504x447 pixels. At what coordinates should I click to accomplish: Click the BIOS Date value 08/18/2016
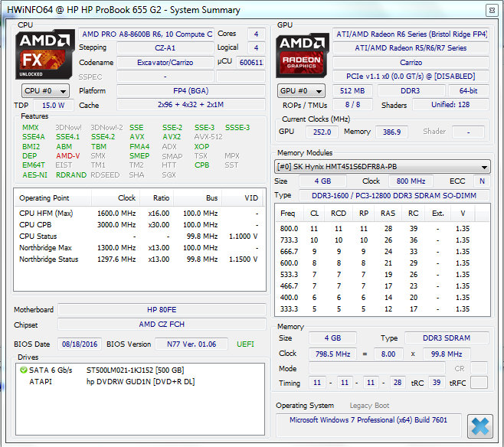coord(80,344)
